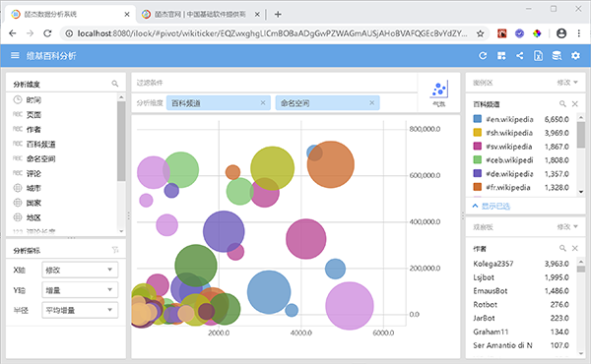Open the settings gear in blue header

click(575, 56)
